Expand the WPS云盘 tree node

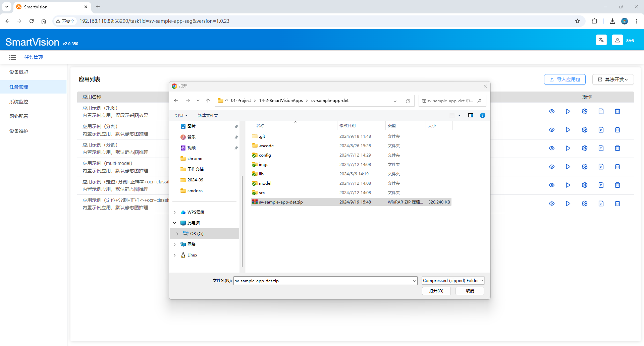coord(174,212)
